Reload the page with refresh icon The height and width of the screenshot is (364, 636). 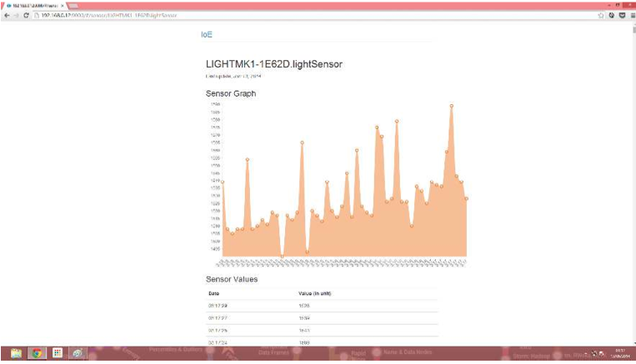(26, 15)
